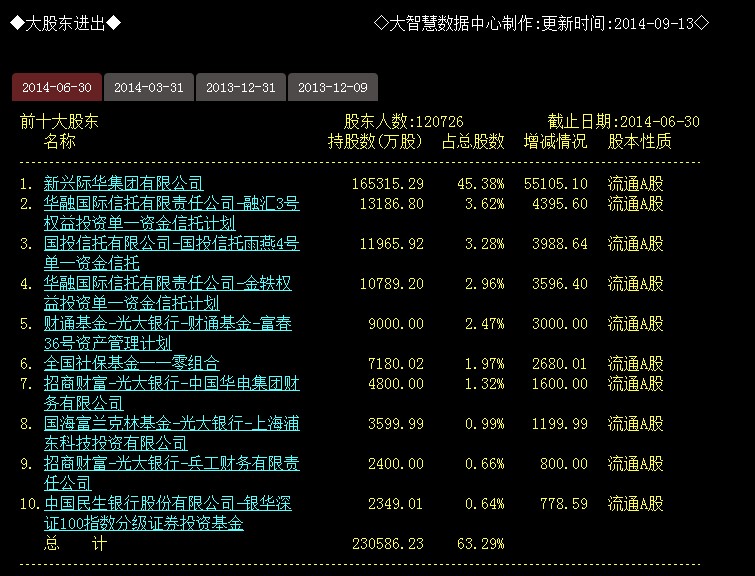Screen dimensions: 755x576
Task: Click the holding value 2349.01
Action: [396, 504]
